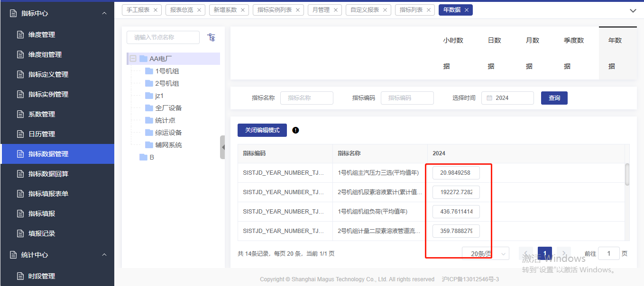
Task: Collapse the 指标中心 sidebar menu
Action: pos(104,13)
